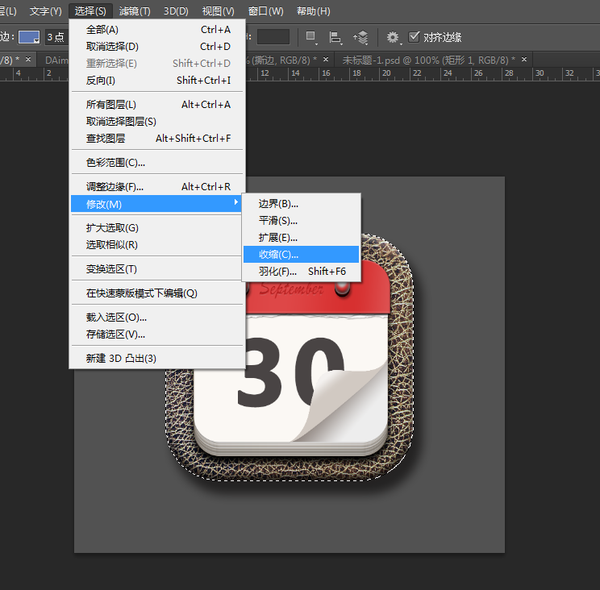Choose 在快速蒙版模式下编辑(Q)
Image resolution: width=600 pixels, height=590 pixels.
pos(157,293)
